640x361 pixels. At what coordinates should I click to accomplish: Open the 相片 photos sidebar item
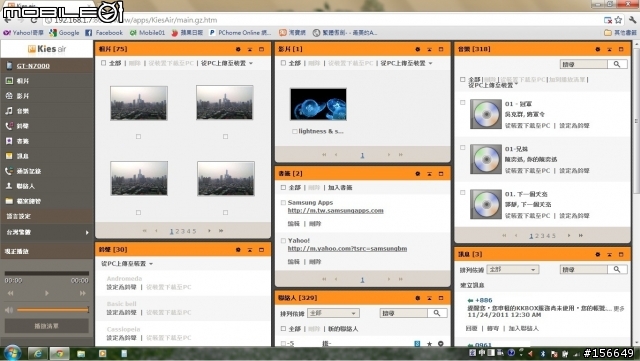23,81
